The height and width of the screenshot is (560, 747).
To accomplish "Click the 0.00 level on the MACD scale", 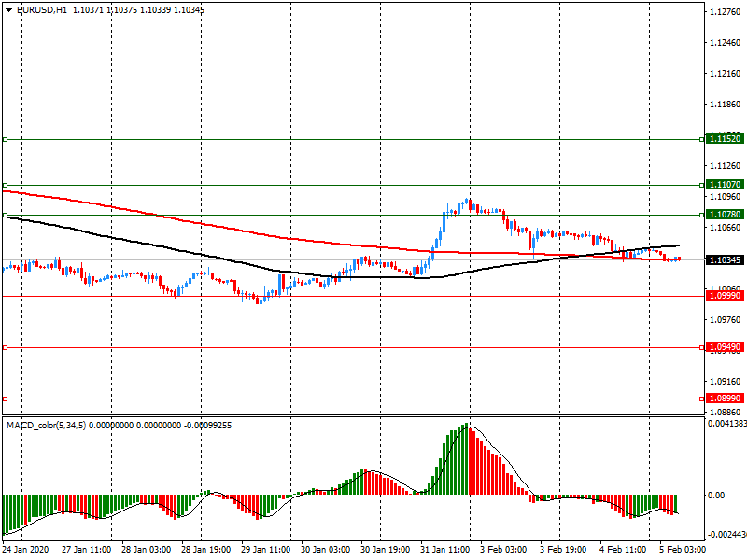I will (x=718, y=495).
